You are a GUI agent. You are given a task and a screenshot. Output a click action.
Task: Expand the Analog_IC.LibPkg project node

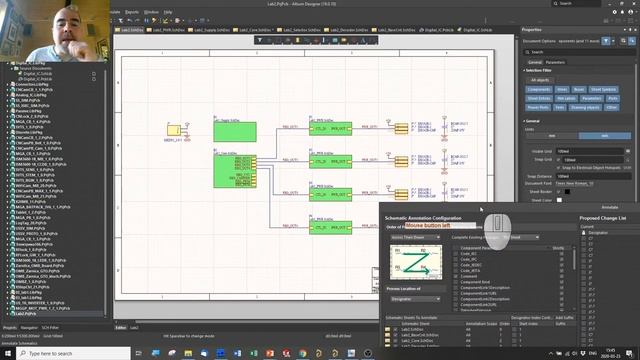click(x=8, y=95)
